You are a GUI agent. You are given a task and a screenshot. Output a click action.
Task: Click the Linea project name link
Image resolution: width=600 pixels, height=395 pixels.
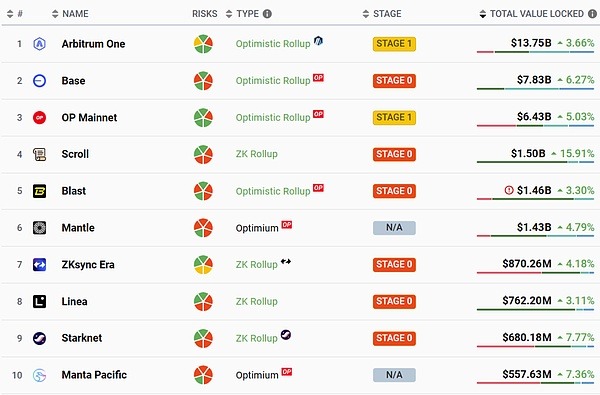pos(75,301)
